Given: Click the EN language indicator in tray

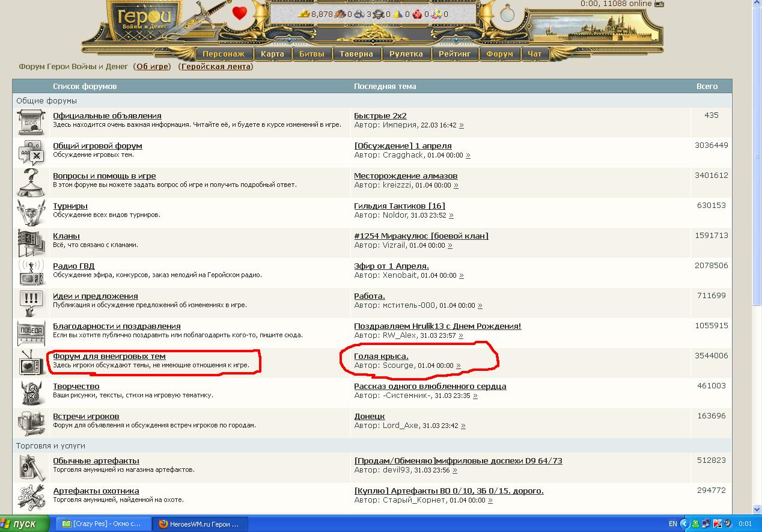Looking at the screenshot, I should click(673, 524).
